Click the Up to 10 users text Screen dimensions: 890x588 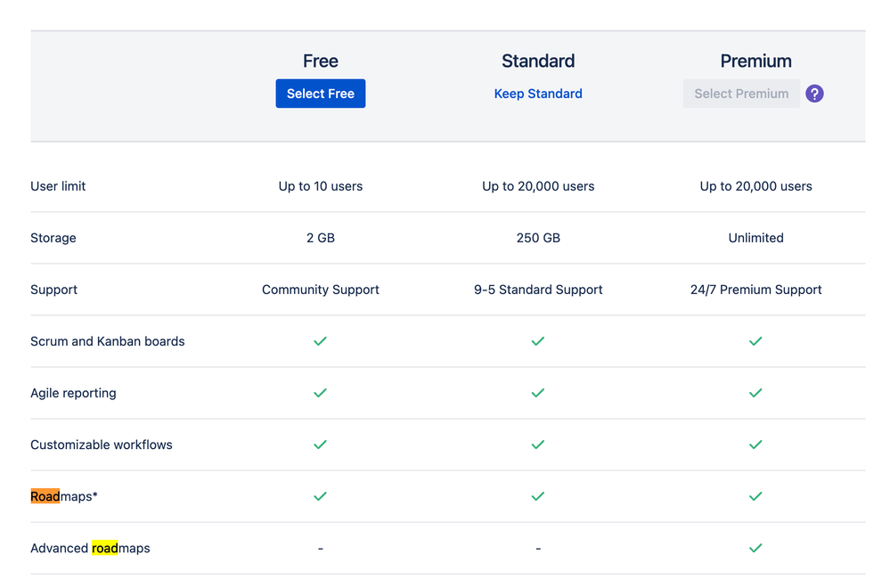[x=321, y=186]
